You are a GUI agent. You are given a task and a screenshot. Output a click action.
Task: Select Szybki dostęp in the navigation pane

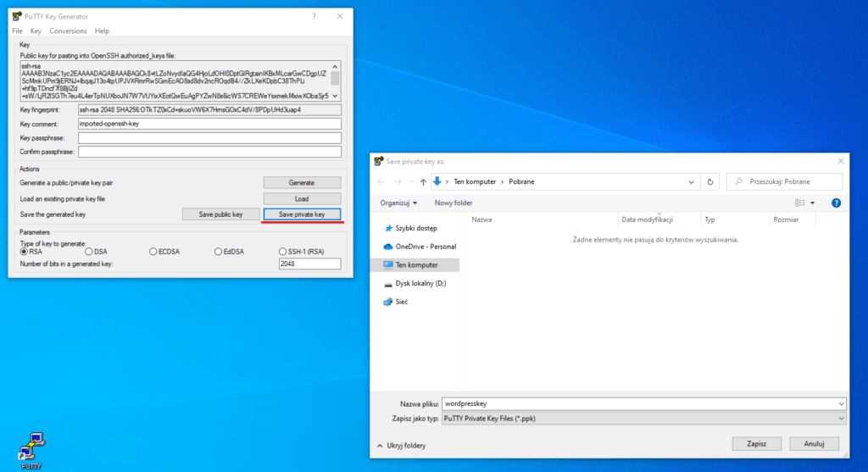[x=415, y=228]
